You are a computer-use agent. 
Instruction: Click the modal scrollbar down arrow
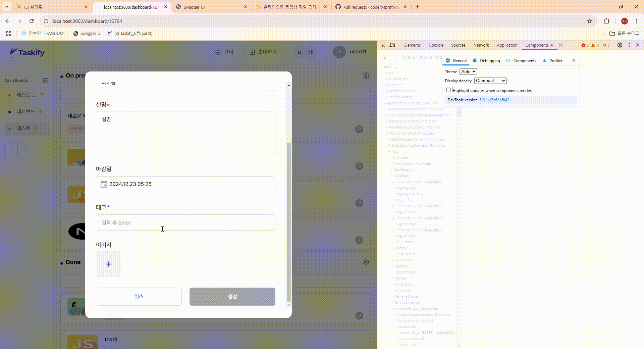pos(289,305)
